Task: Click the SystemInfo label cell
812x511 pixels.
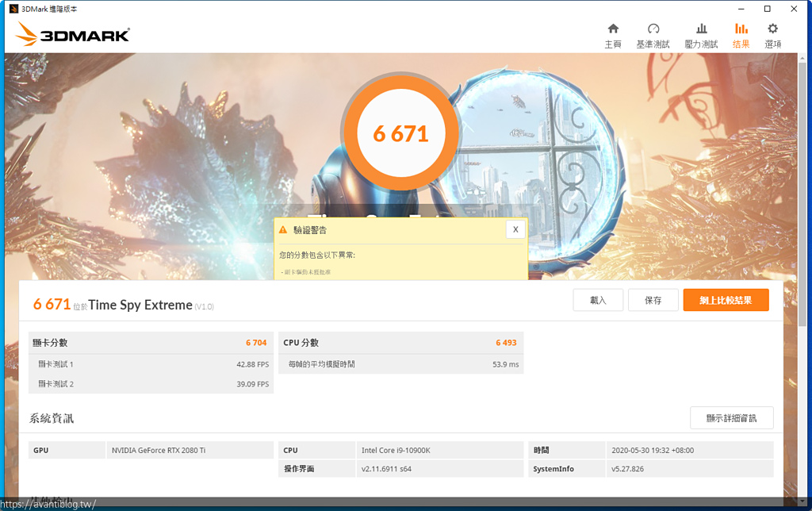Action: 566,469
